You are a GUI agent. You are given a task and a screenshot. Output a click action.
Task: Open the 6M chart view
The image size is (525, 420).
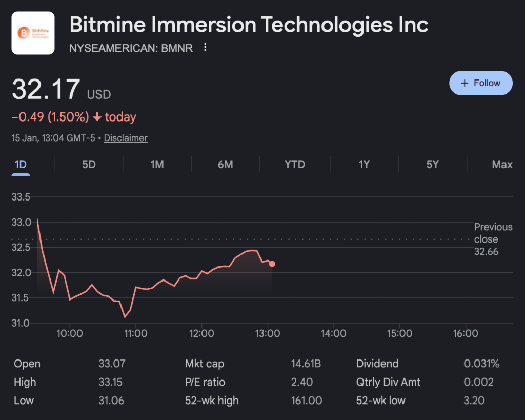[x=226, y=164]
